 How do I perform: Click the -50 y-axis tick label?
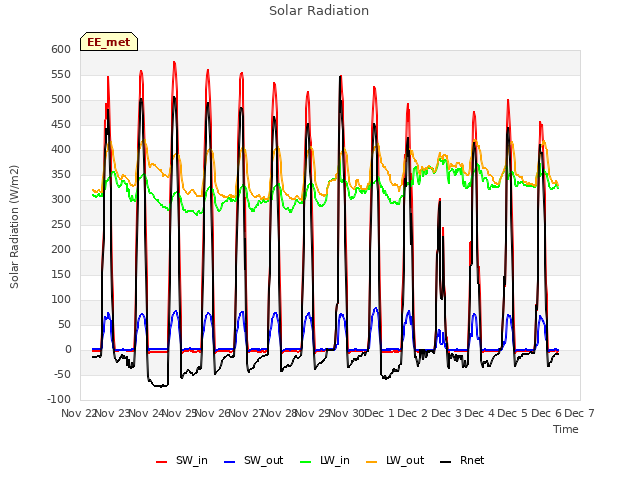62,374
